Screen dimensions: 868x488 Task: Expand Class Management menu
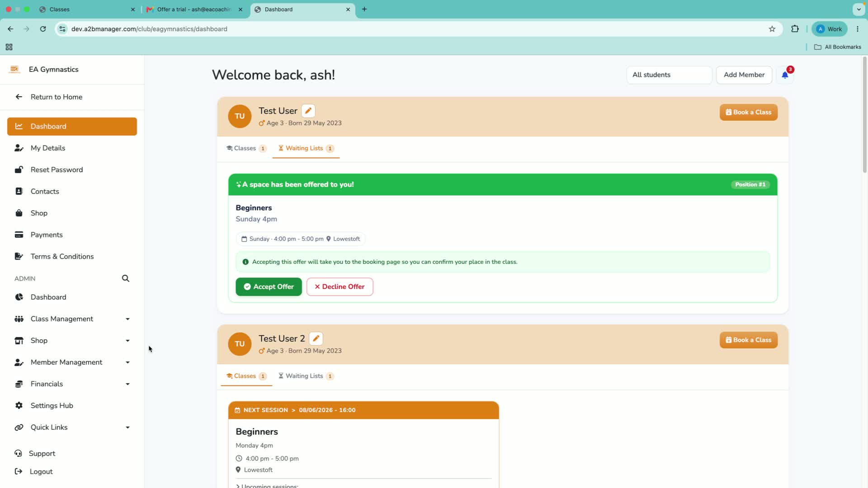(x=72, y=319)
